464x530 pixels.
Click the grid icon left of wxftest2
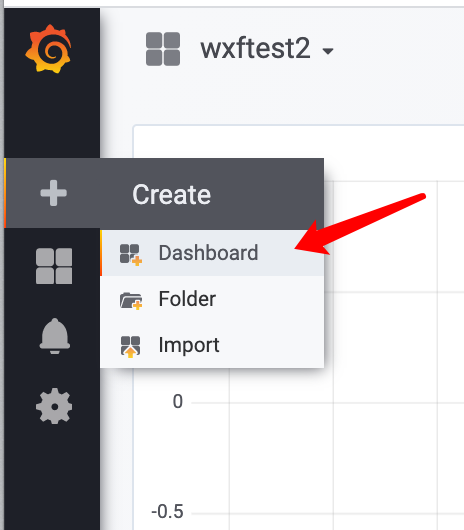163,49
